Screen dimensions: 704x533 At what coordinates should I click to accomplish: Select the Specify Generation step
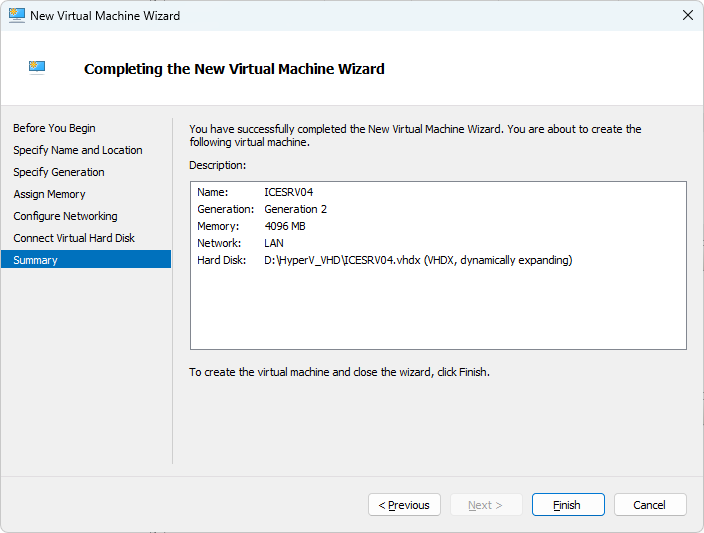pos(59,172)
